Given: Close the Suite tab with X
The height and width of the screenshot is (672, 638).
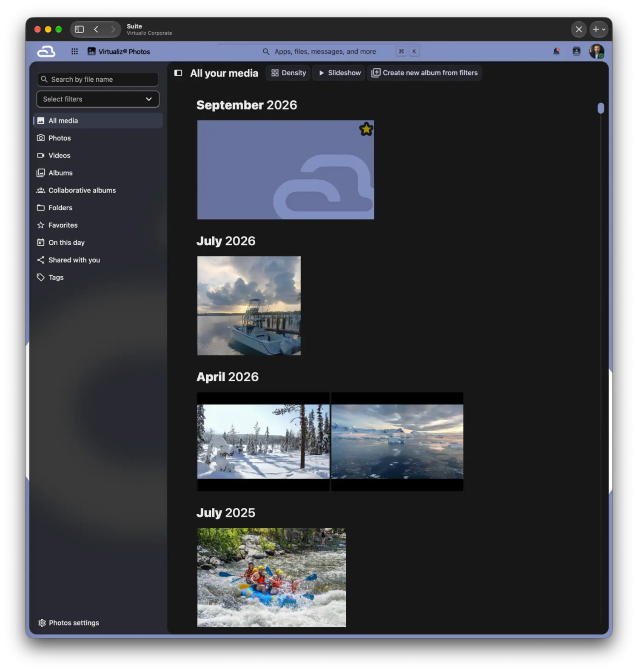Looking at the screenshot, I should tap(578, 29).
